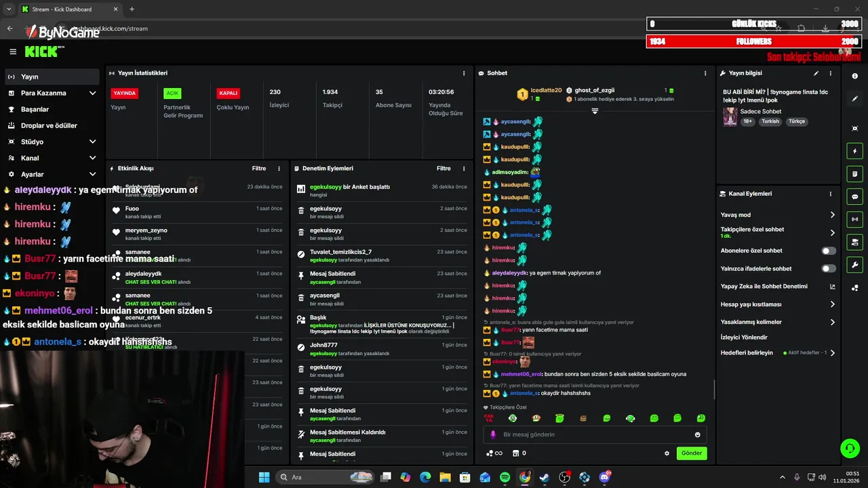Viewport: 868px width, 488px height.
Task: Collapse the pinned chat leaderboard arrow
Action: pos(595,110)
